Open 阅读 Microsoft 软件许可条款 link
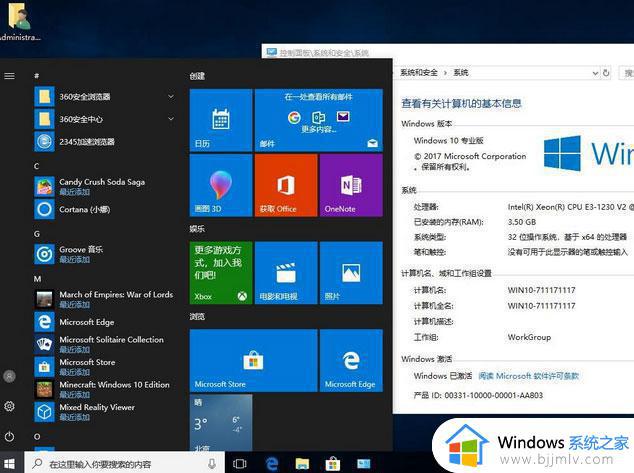Screen dimensions: 634x473 point(528,376)
